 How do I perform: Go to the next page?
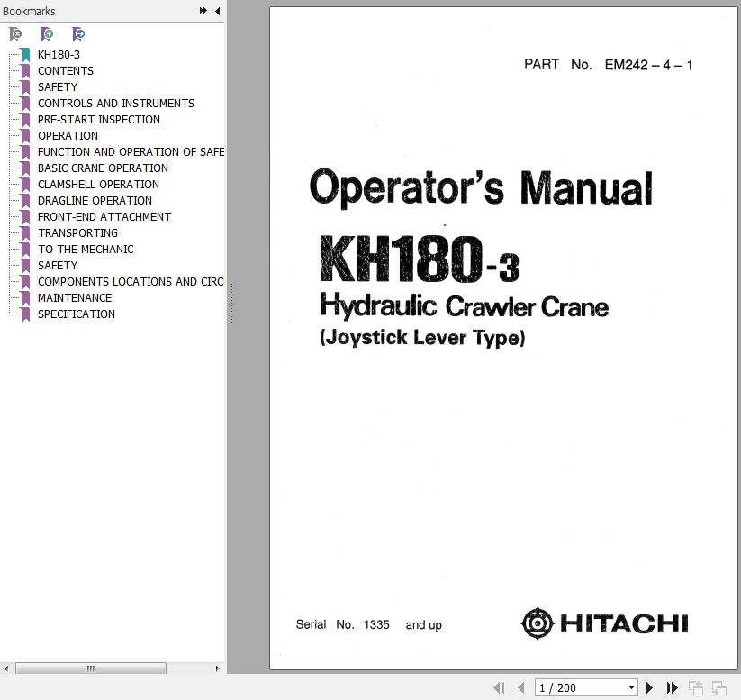point(650,688)
